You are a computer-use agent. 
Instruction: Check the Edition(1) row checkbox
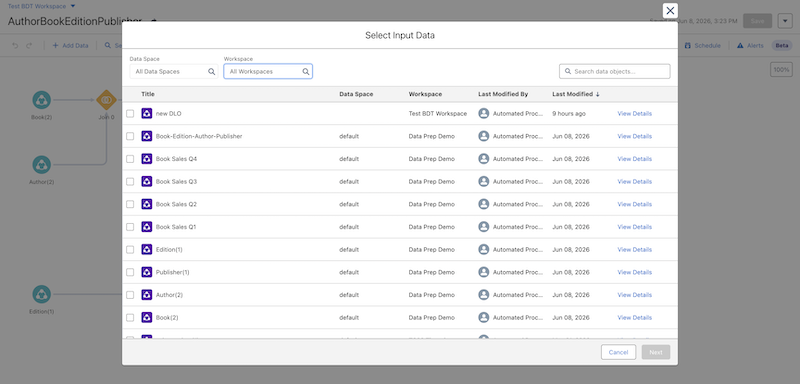coord(130,249)
